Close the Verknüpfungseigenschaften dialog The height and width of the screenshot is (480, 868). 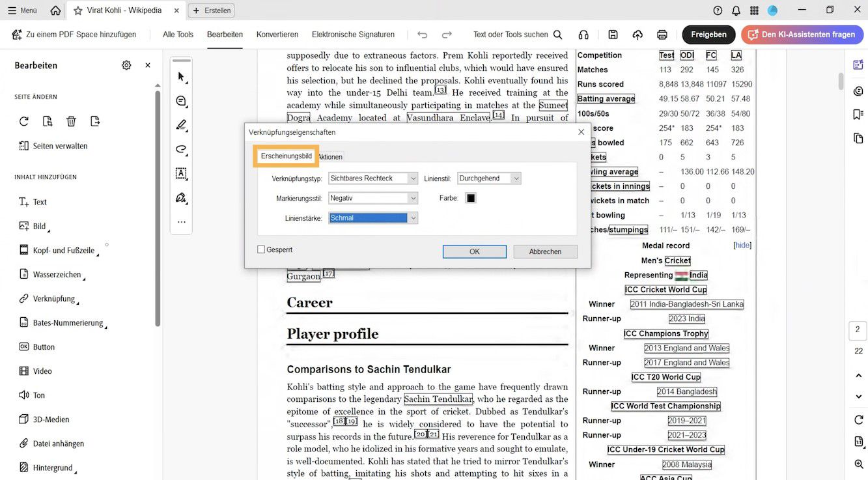(581, 132)
